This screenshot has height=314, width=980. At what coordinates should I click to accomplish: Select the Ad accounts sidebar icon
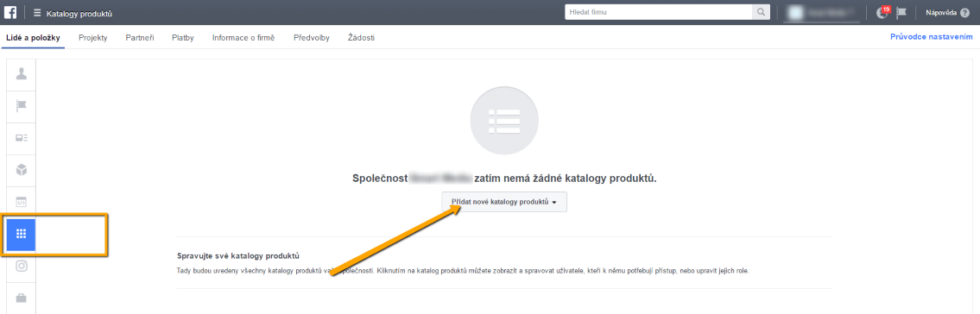[22, 138]
